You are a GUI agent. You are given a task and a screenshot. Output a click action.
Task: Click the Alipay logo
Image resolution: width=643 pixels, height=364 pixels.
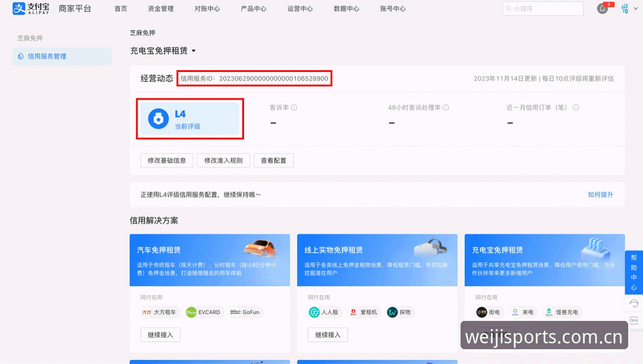pyautogui.click(x=31, y=8)
